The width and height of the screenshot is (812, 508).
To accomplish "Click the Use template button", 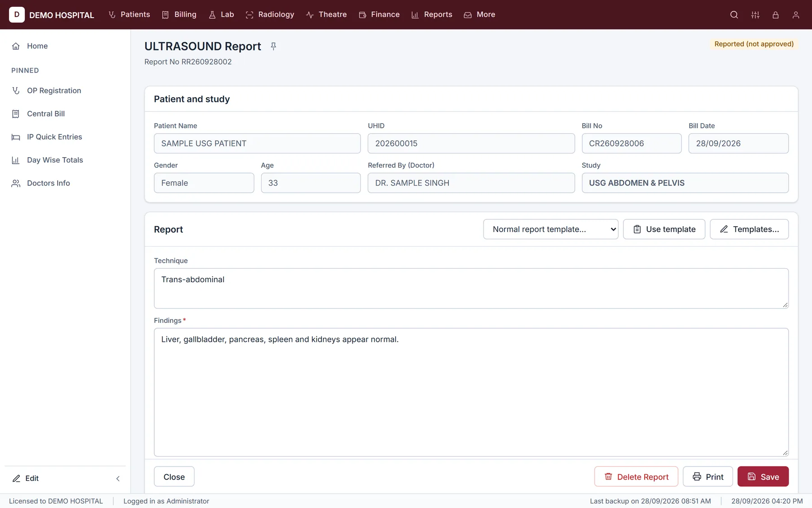I will pyautogui.click(x=664, y=229).
